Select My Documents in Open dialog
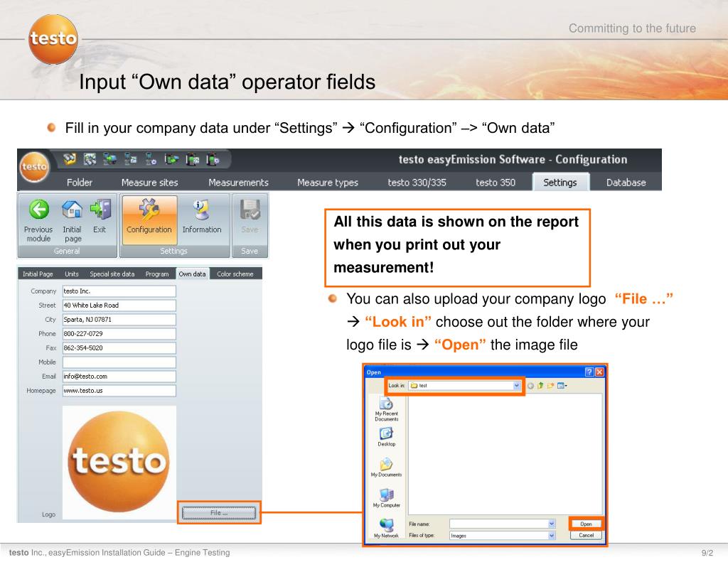 (386, 468)
